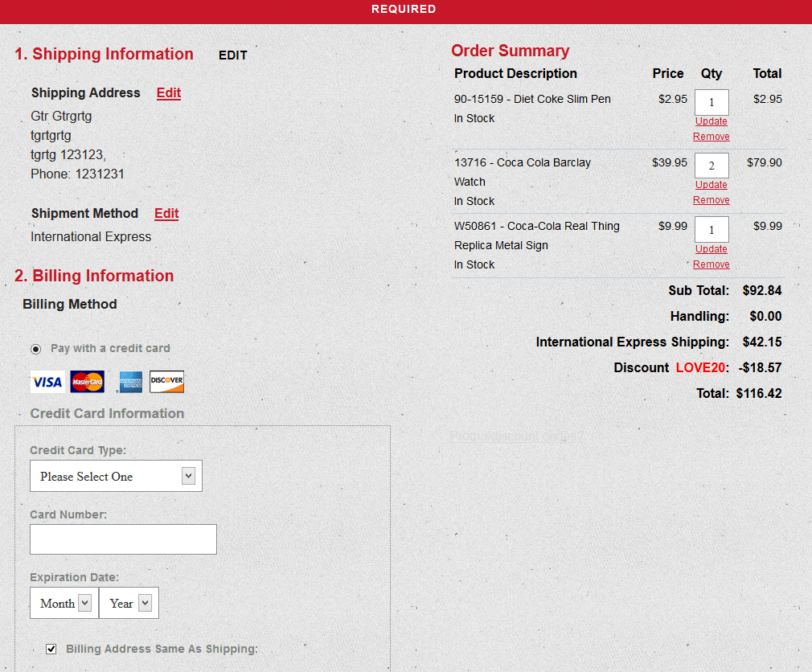Image resolution: width=812 pixels, height=672 pixels.
Task: Click the Visa card logo
Action: [x=47, y=382]
